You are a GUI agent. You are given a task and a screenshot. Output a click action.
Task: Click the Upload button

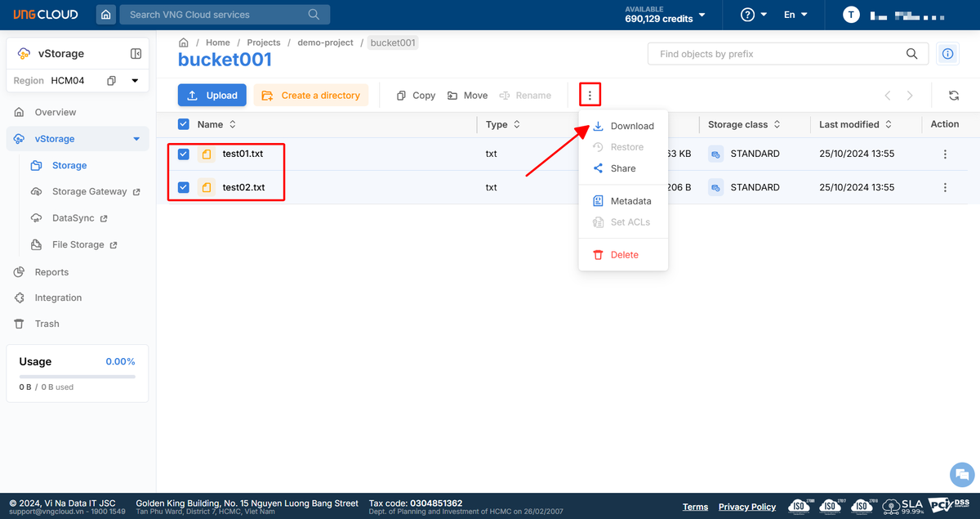212,96
